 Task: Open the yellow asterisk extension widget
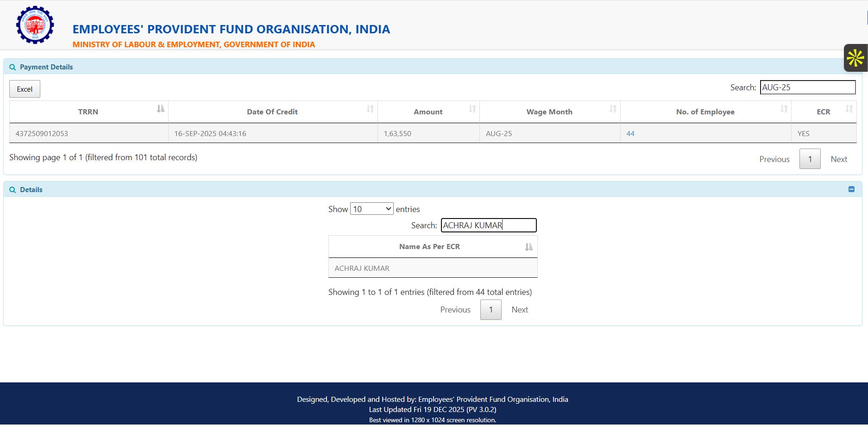tap(855, 58)
